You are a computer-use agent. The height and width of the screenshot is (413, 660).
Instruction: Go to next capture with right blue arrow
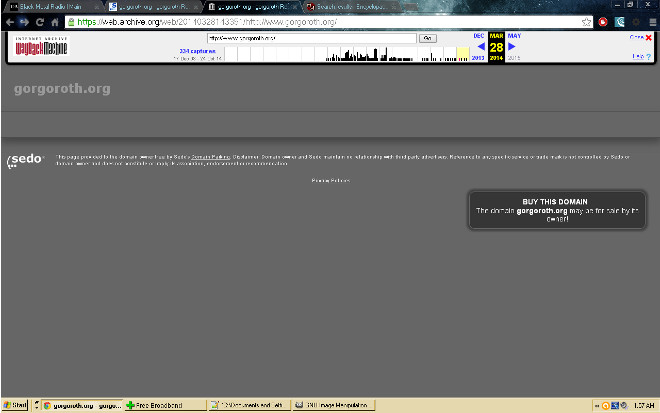(x=511, y=47)
